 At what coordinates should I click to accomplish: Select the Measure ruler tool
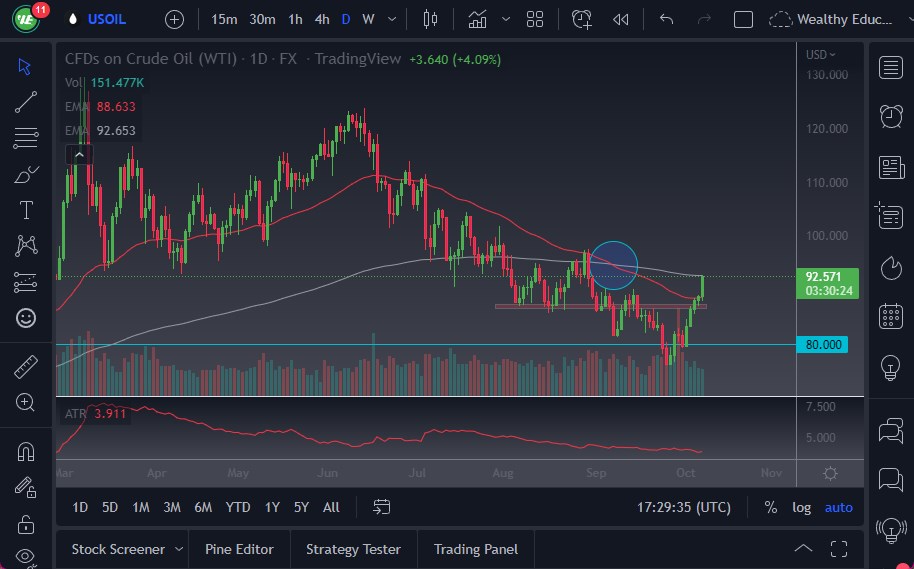pyautogui.click(x=26, y=367)
